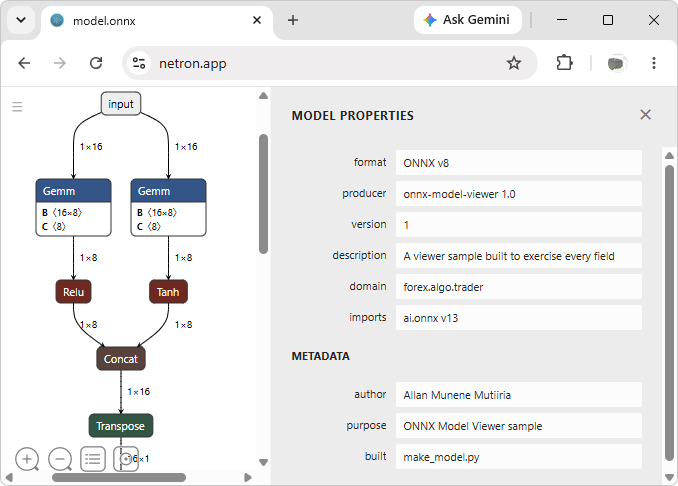
Task: Select the Tanh node
Action: [168, 292]
